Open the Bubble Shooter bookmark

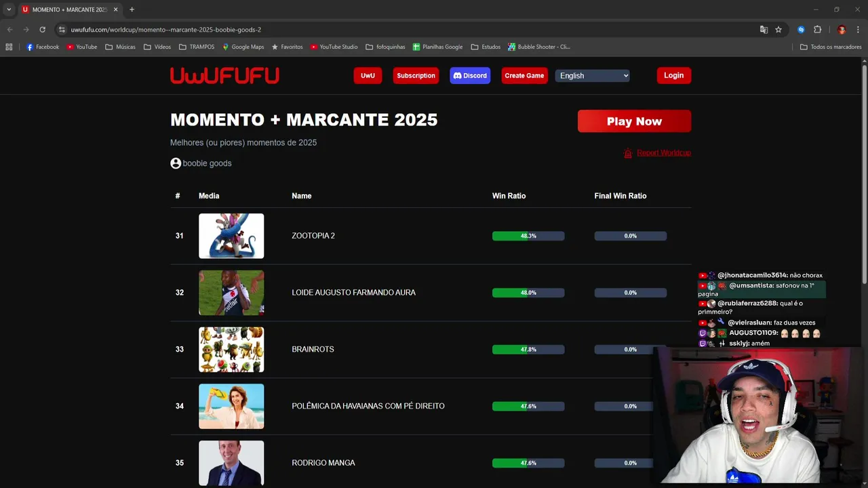539,47
